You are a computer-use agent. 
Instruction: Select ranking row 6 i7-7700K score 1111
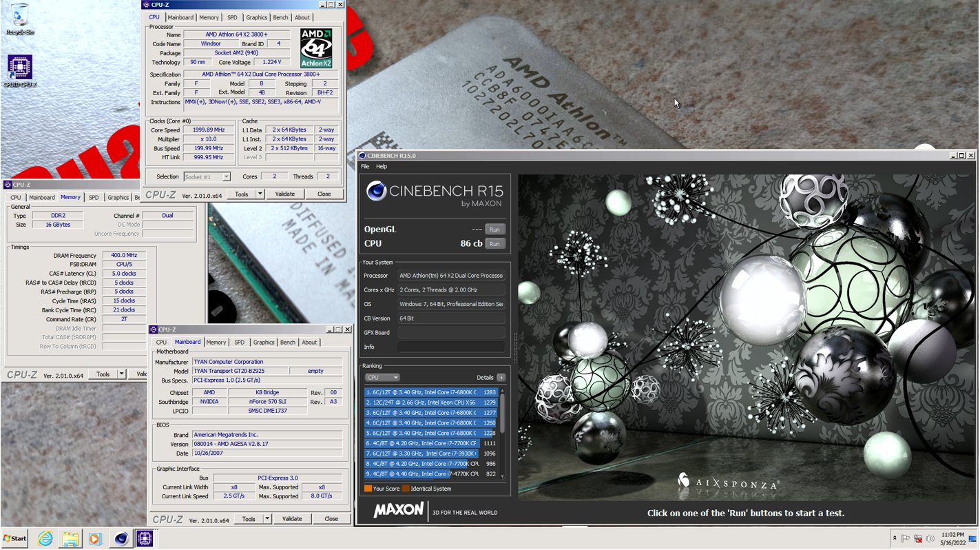click(x=431, y=443)
